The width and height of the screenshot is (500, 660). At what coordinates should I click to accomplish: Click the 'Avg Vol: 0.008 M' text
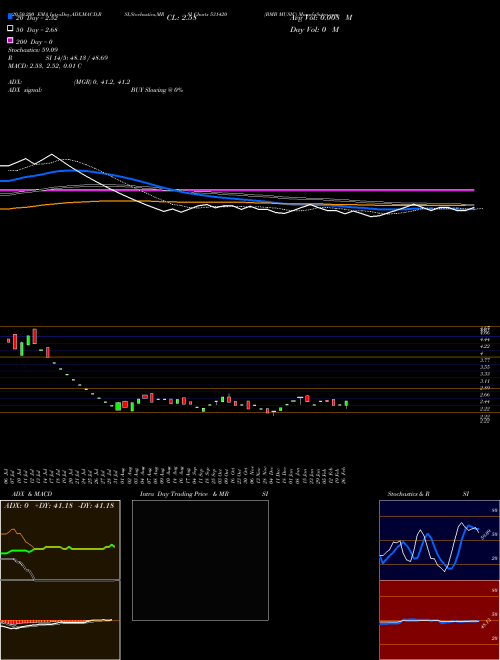[321, 18]
